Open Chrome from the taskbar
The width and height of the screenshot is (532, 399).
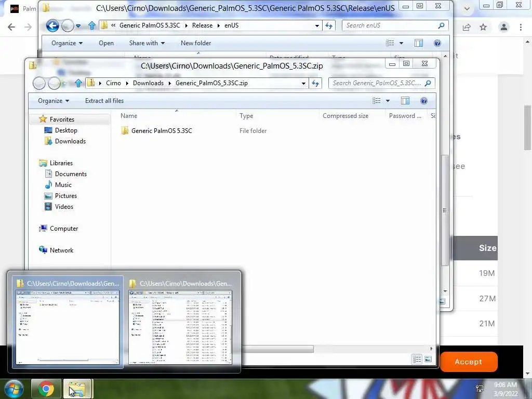pyautogui.click(x=46, y=389)
